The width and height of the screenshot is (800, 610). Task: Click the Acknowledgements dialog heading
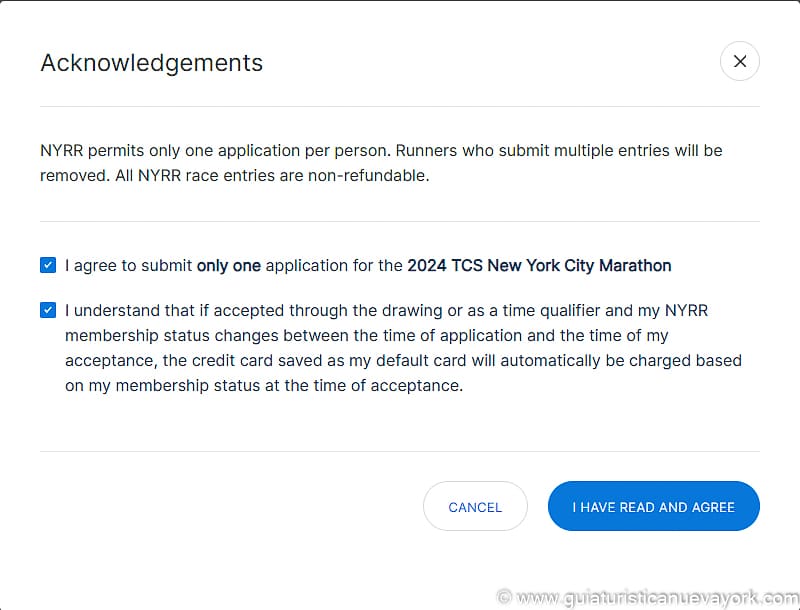[x=151, y=63]
